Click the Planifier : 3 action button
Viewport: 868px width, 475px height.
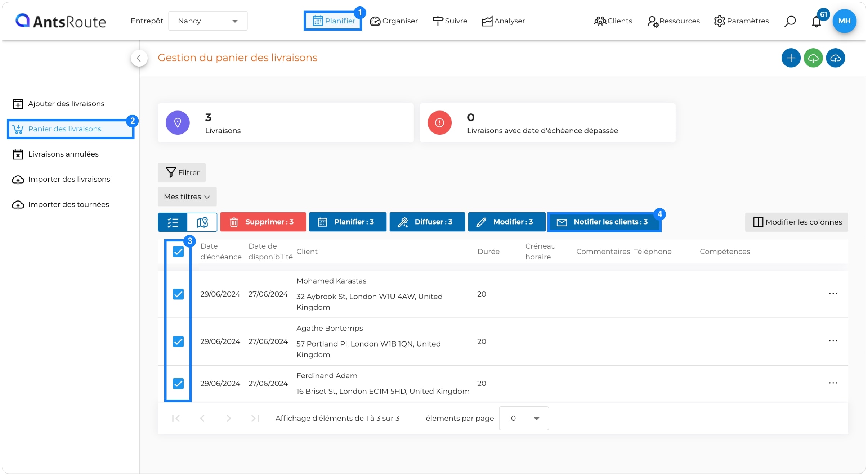tap(348, 222)
